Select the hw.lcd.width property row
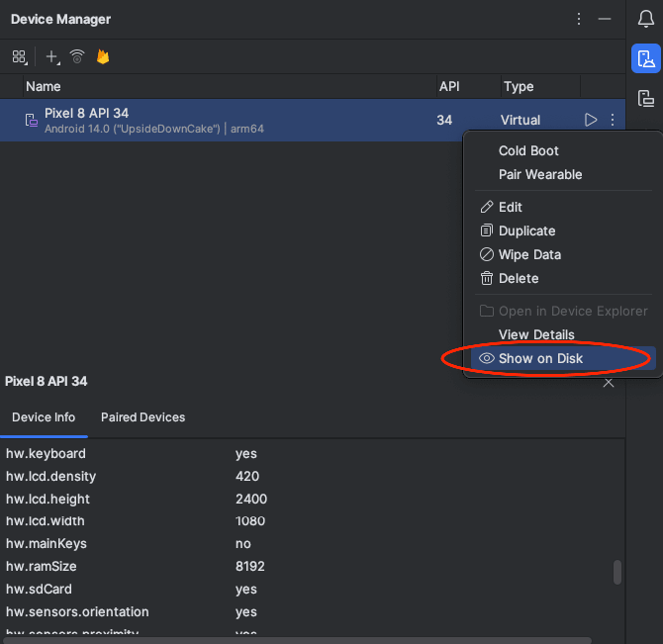 [311, 521]
